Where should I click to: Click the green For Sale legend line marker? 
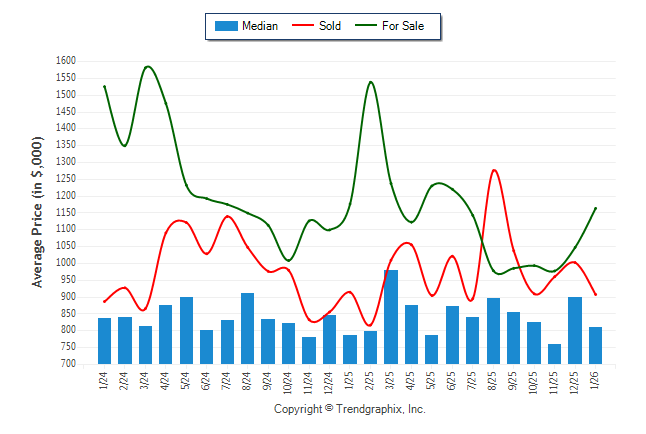click(x=366, y=26)
